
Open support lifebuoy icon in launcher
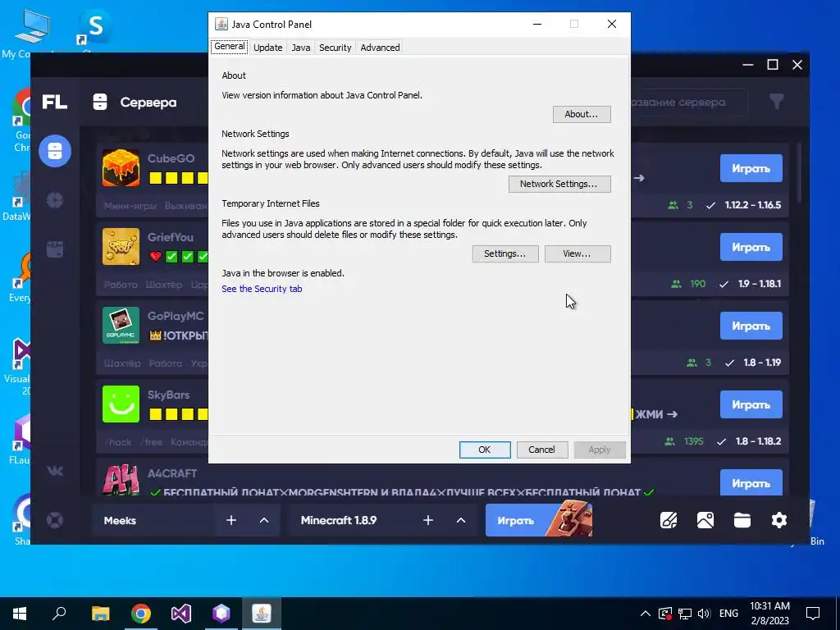[x=55, y=520]
